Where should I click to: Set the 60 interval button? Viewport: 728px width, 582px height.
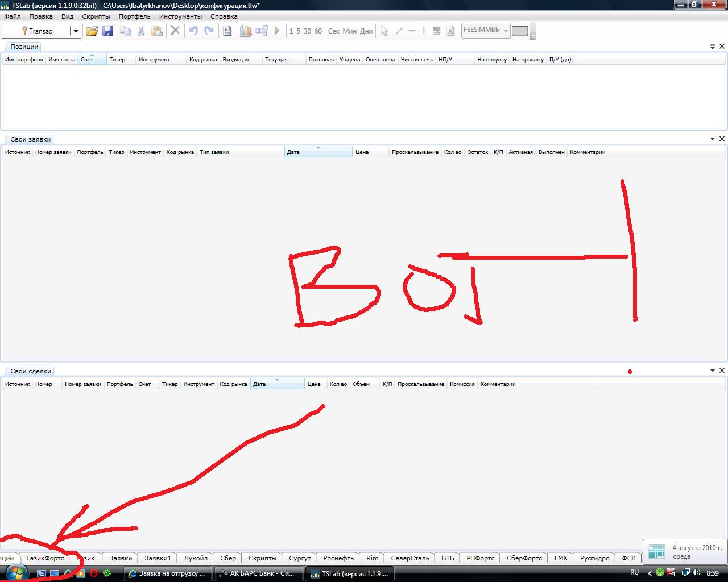tap(318, 31)
